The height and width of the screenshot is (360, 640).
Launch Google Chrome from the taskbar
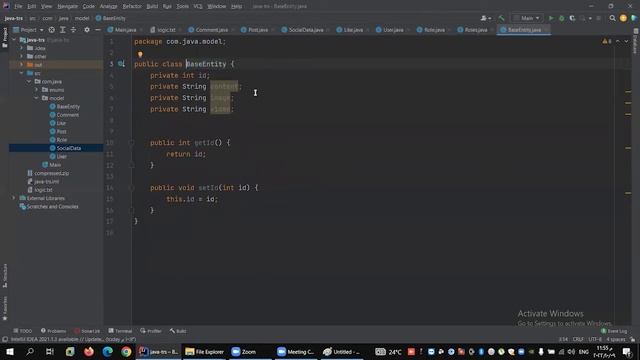point(126,351)
